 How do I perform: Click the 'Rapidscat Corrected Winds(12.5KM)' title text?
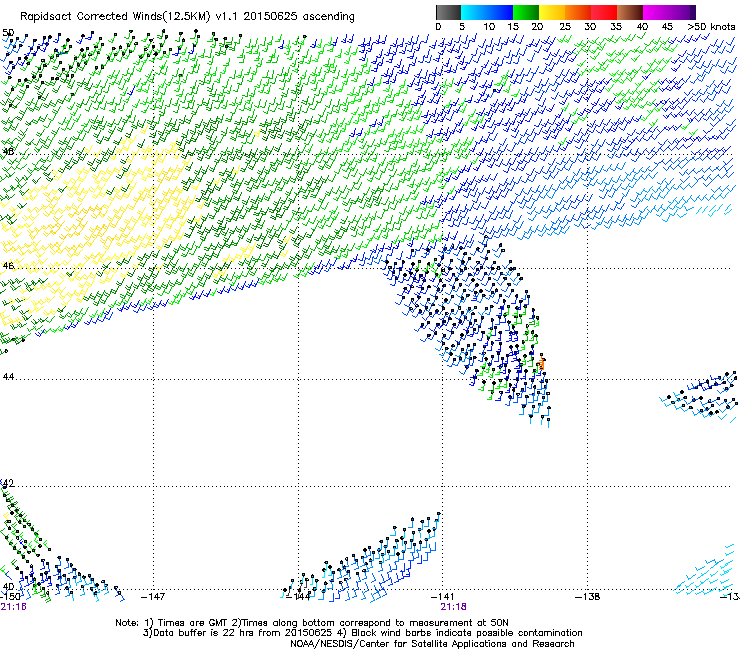(x=115, y=17)
